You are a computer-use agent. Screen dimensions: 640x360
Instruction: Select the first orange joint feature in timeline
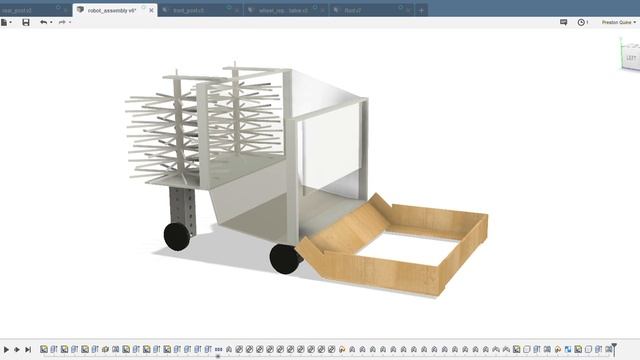tap(342, 349)
